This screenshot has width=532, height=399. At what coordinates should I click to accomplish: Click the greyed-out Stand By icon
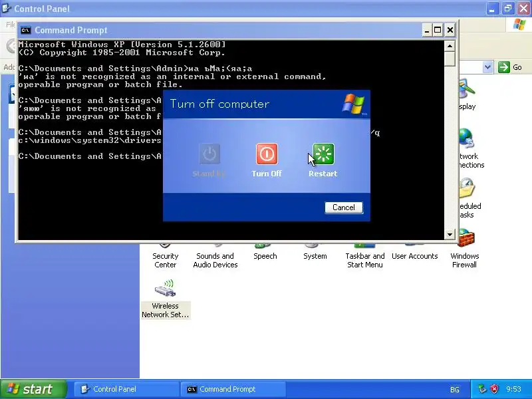(209, 154)
